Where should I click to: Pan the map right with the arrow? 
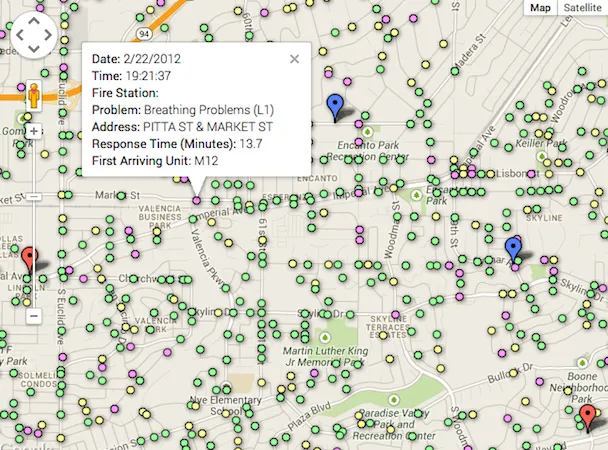pyautogui.click(x=48, y=35)
